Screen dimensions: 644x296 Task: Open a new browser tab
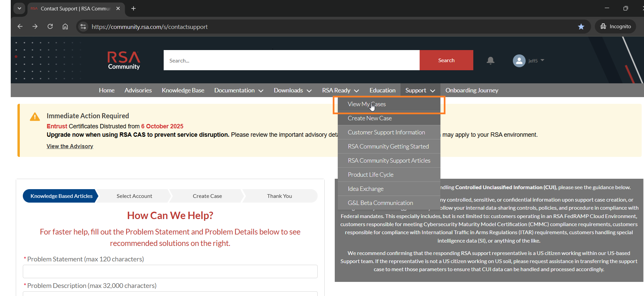(133, 8)
